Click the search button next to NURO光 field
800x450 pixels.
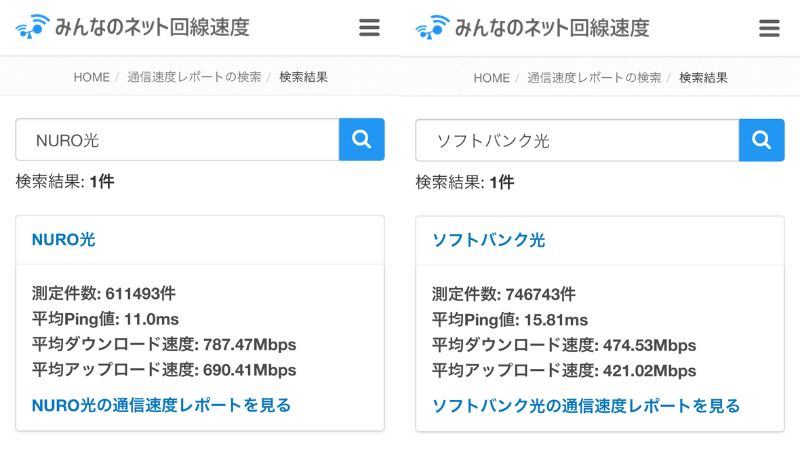362,139
